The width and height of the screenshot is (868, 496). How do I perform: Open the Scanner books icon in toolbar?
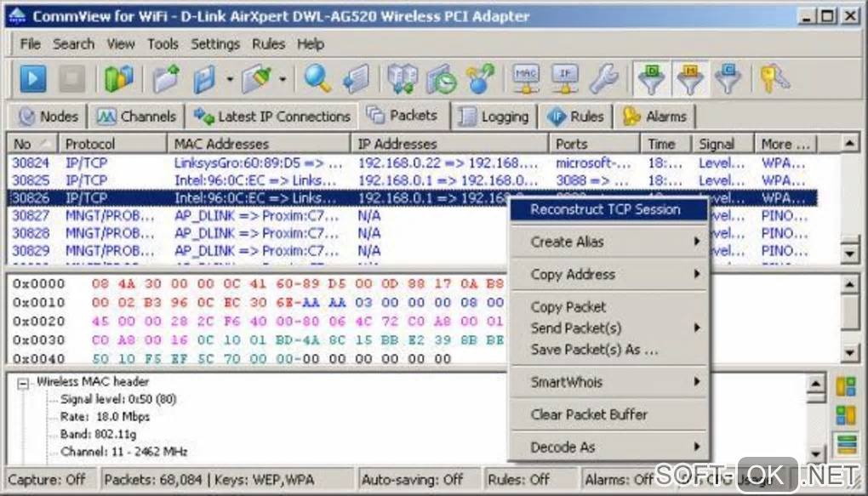point(119,78)
